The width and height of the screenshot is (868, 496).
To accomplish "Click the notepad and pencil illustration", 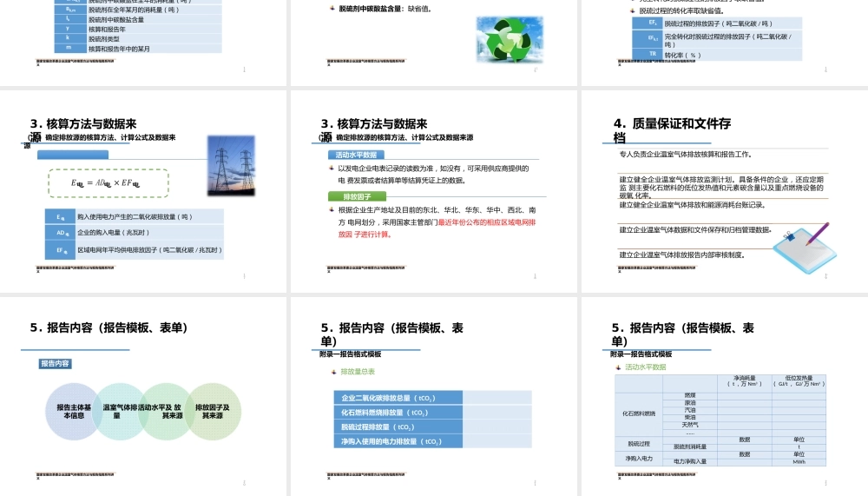I will pyautogui.click(x=806, y=248).
